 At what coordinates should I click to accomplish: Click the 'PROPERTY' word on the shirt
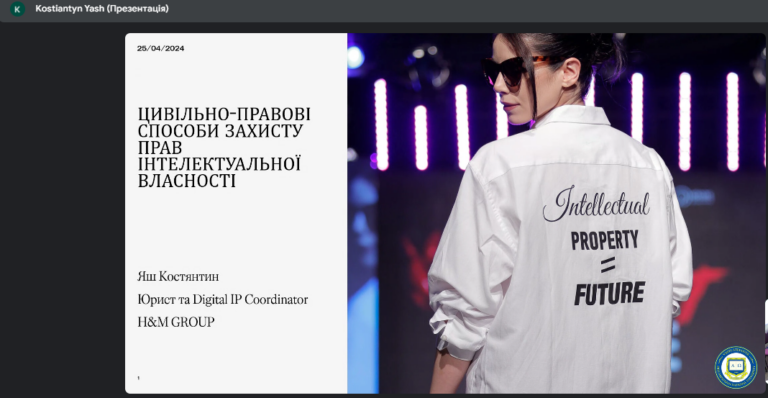pyautogui.click(x=604, y=240)
